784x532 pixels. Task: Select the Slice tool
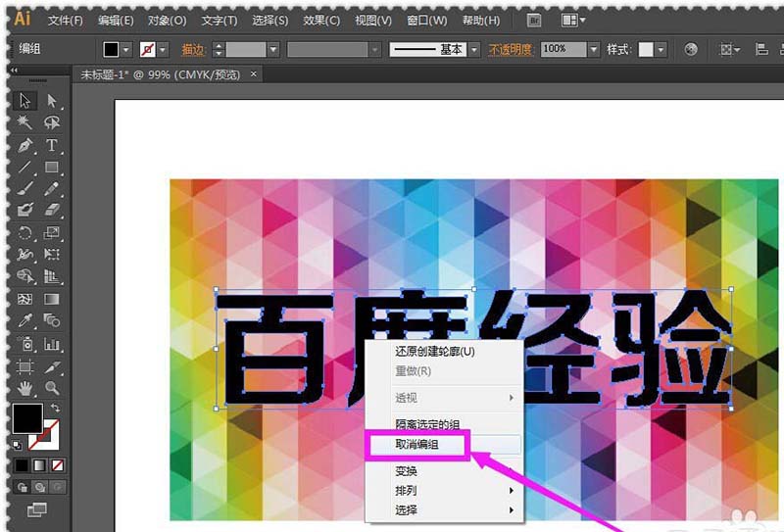52,366
